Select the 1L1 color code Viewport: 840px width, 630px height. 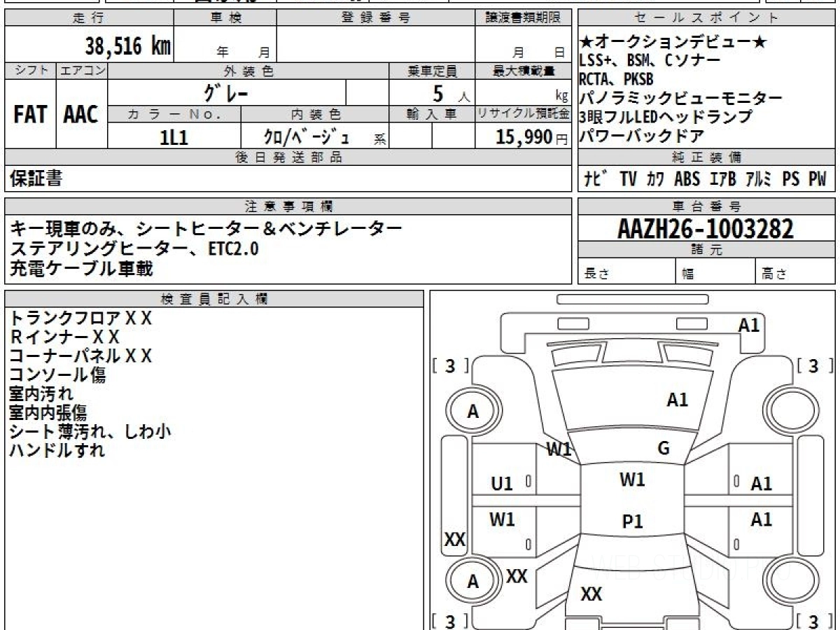click(174, 136)
